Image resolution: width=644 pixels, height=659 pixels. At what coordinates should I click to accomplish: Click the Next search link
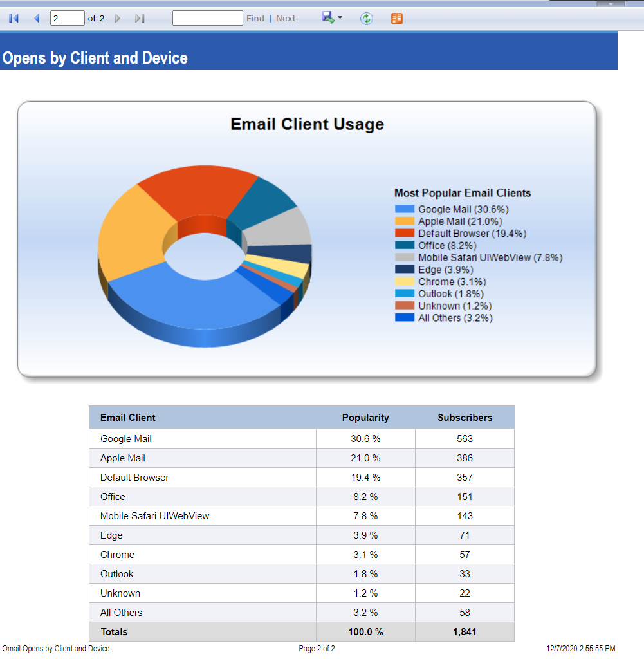(286, 19)
